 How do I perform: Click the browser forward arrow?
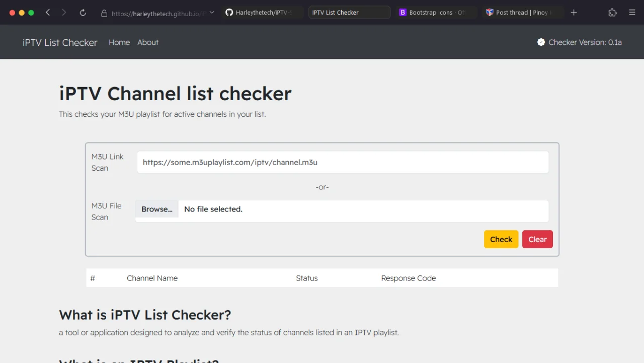64,13
